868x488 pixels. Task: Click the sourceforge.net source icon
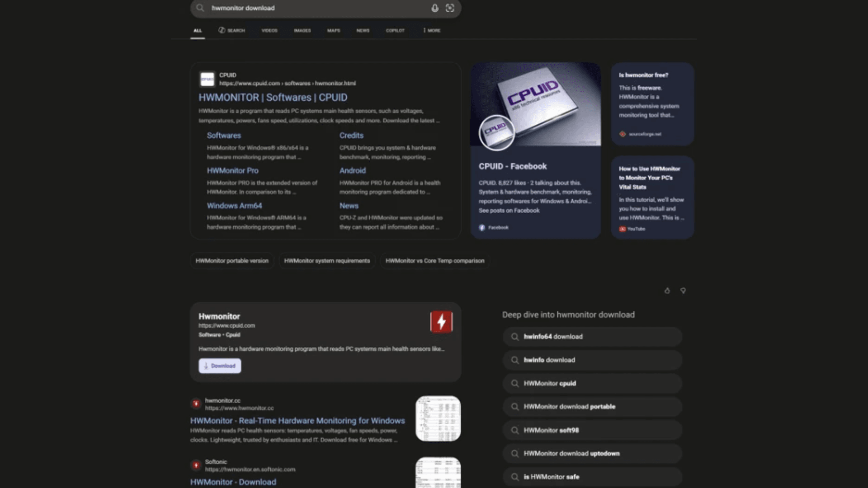pos(623,134)
